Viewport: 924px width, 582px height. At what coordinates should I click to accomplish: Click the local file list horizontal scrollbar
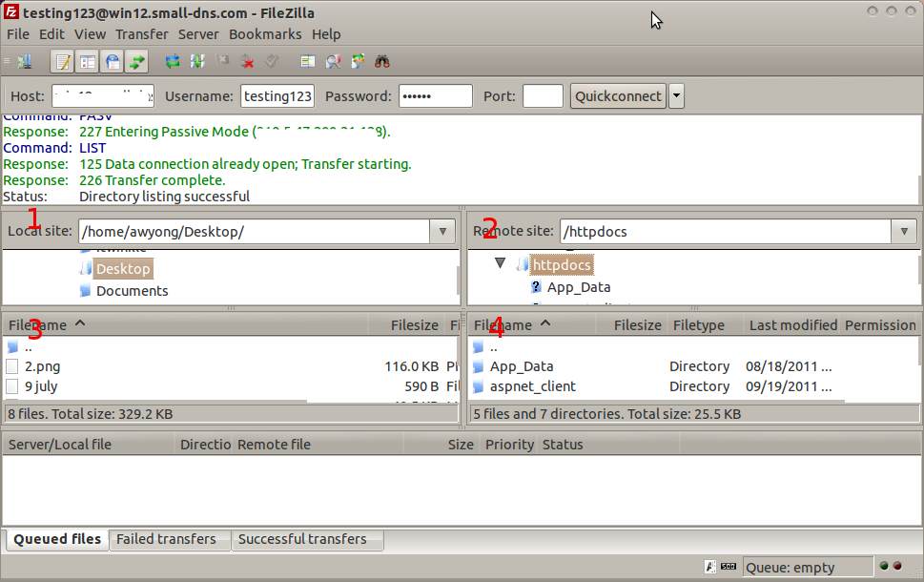[156, 402]
